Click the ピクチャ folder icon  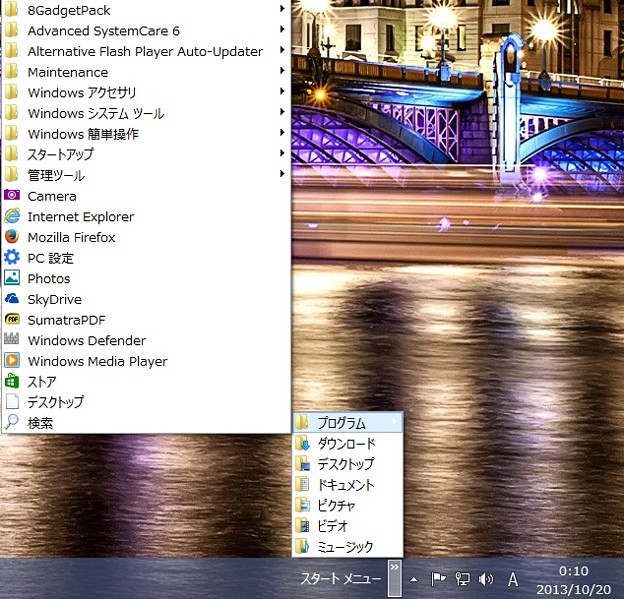coord(303,505)
